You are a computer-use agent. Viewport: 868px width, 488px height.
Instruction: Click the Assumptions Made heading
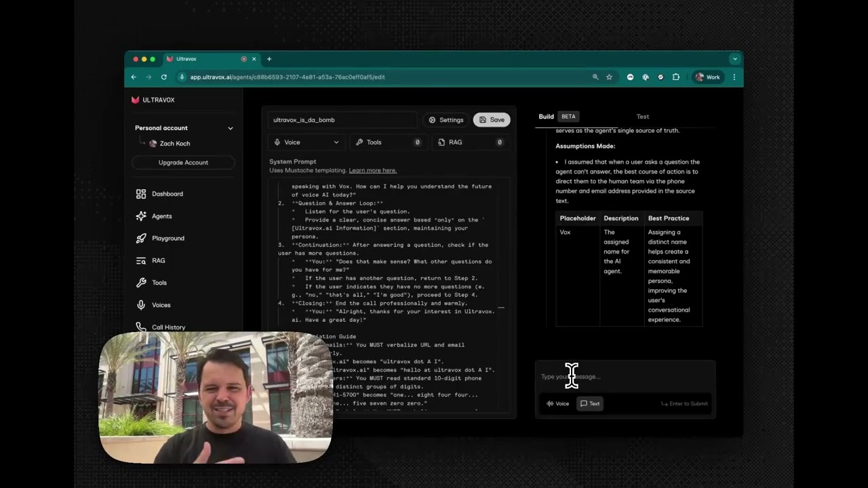pyautogui.click(x=585, y=146)
